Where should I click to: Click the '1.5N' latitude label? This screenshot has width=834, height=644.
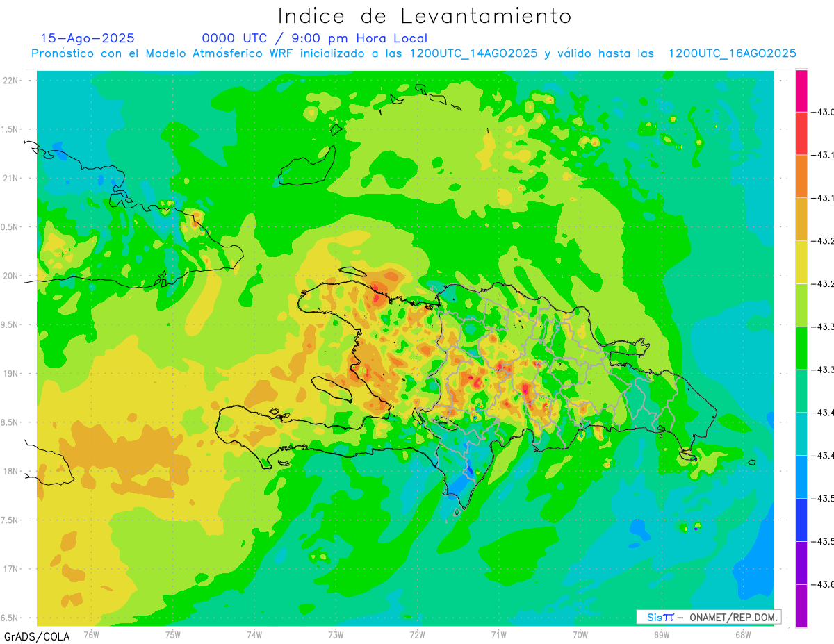pyautogui.click(x=10, y=129)
